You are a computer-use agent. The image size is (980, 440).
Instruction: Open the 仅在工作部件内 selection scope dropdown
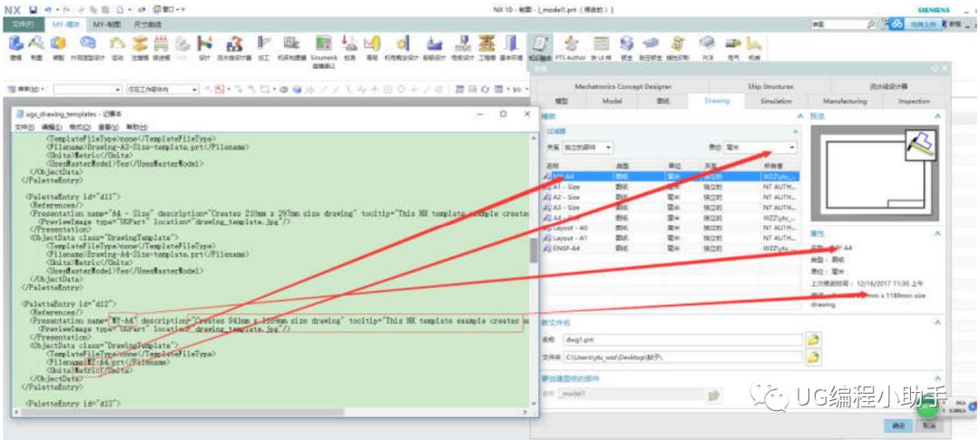(162, 90)
